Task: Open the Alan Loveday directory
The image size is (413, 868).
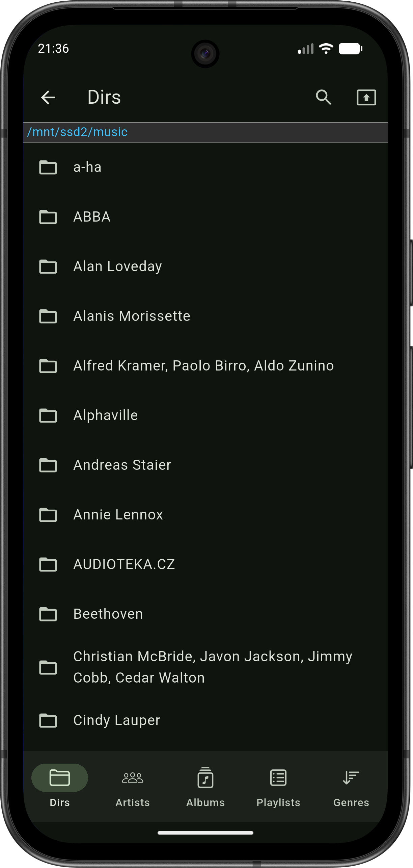Action: pyautogui.click(x=117, y=266)
